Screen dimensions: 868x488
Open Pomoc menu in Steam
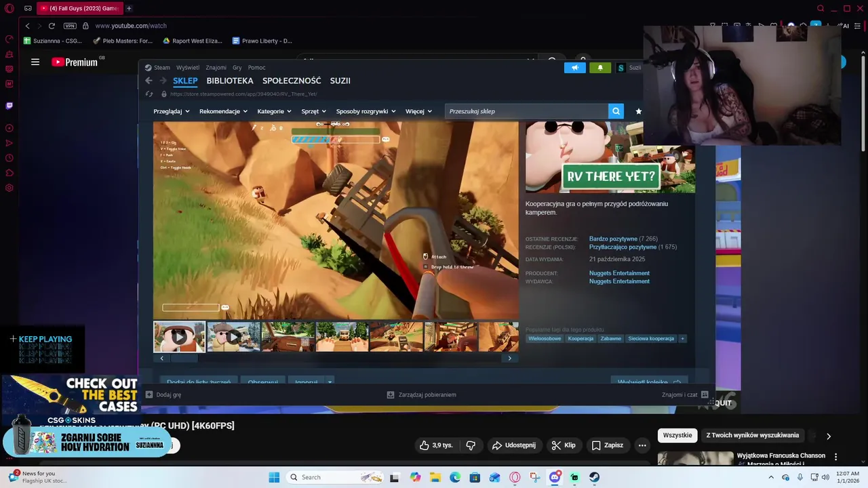256,68
